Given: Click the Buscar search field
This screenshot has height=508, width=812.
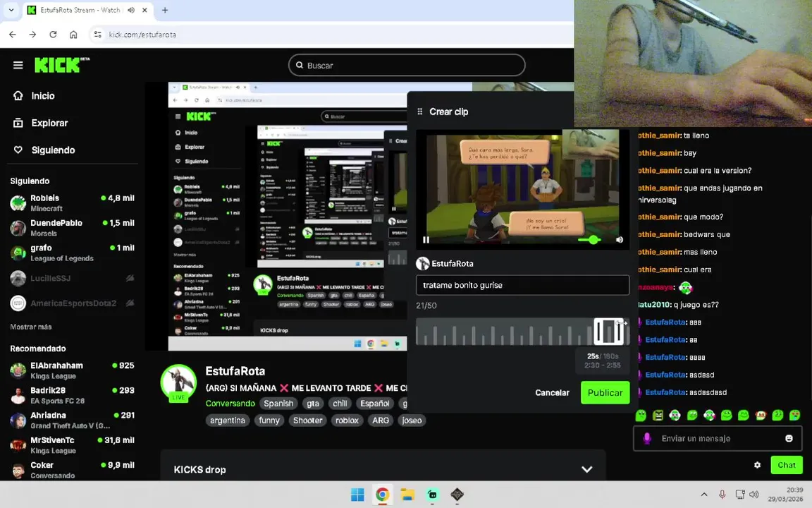Looking at the screenshot, I should (407, 66).
